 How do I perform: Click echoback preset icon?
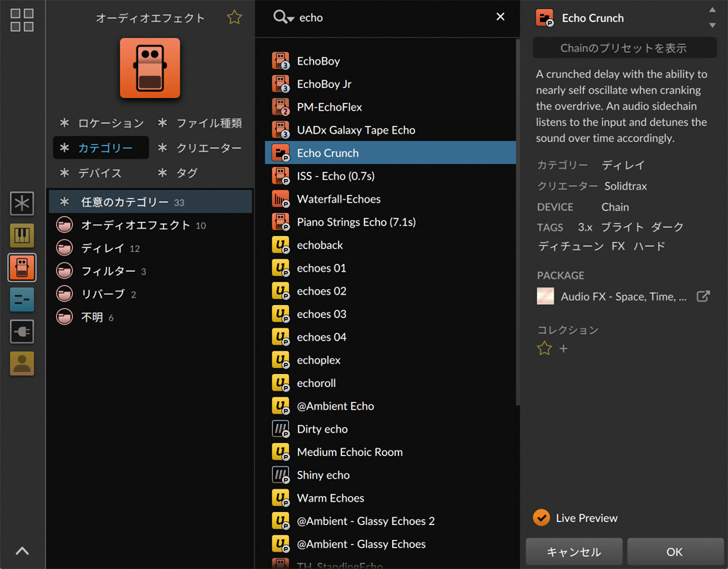click(281, 245)
